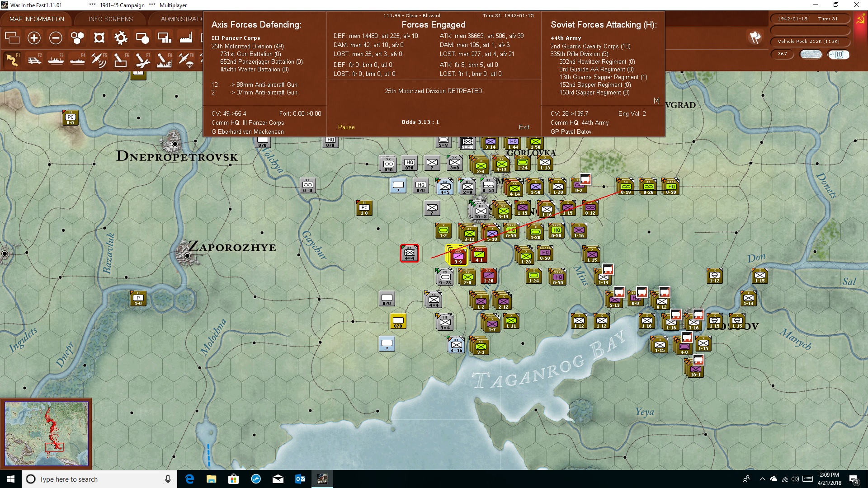This screenshot has height=488, width=868.
Task: Click the 335th Rifle Division (9) entry
Action: (580, 54)
